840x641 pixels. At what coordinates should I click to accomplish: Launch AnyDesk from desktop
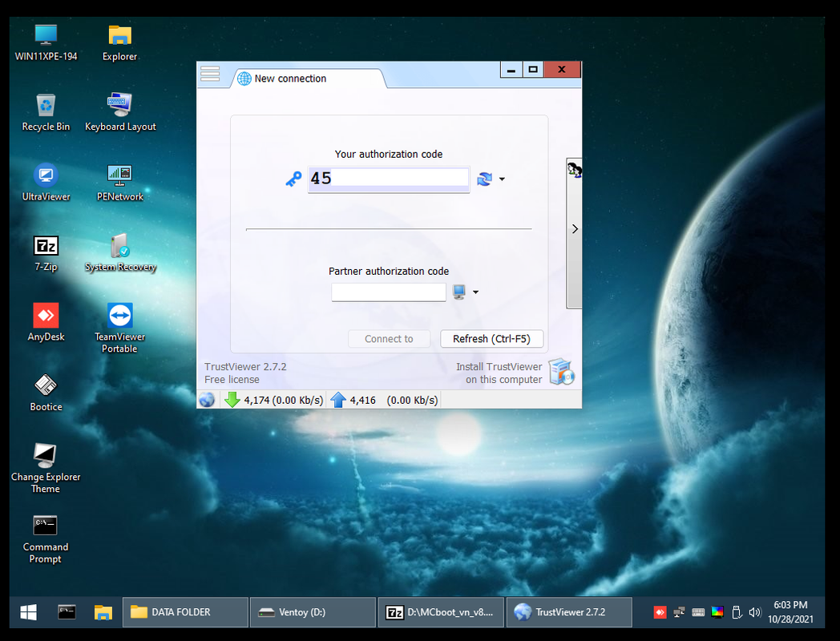pos(46,322)
